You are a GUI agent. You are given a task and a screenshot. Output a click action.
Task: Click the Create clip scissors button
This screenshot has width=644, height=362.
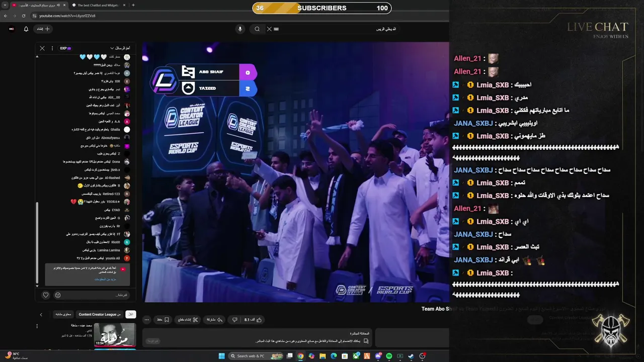point(189,319)
